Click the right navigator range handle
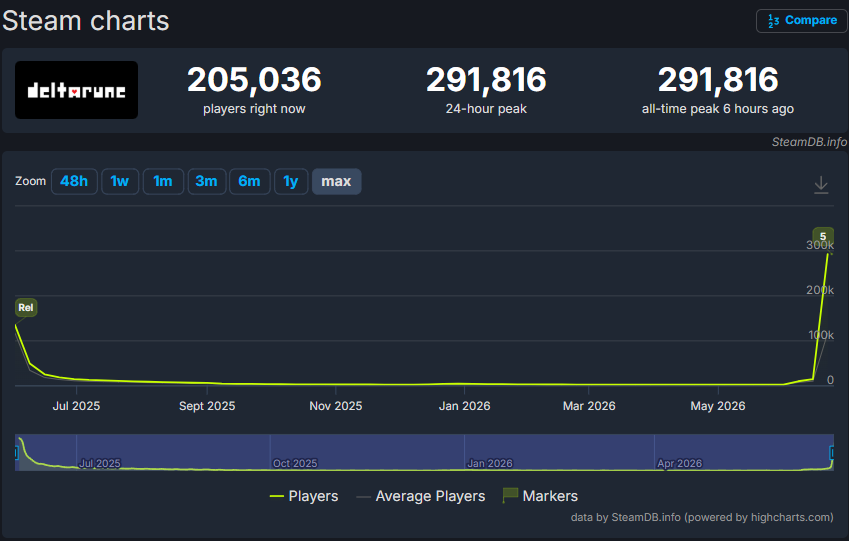The width and height of the screenshot is (849, 541). point(832,453)
